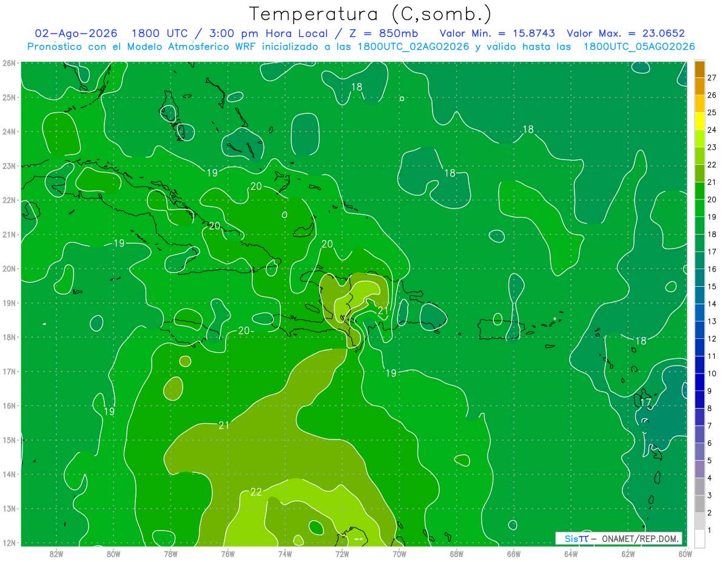Pick the dark orange swatch above legend 27

click(699, 69)
